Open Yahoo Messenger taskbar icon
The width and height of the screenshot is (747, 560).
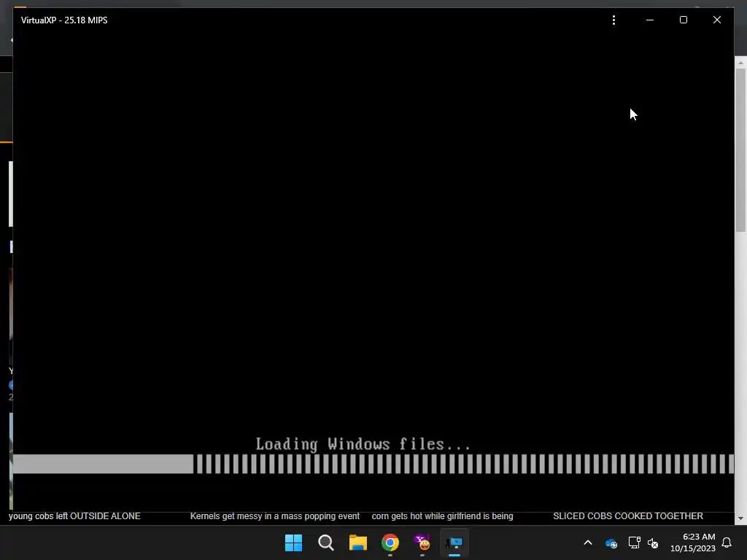click(422, 542)
